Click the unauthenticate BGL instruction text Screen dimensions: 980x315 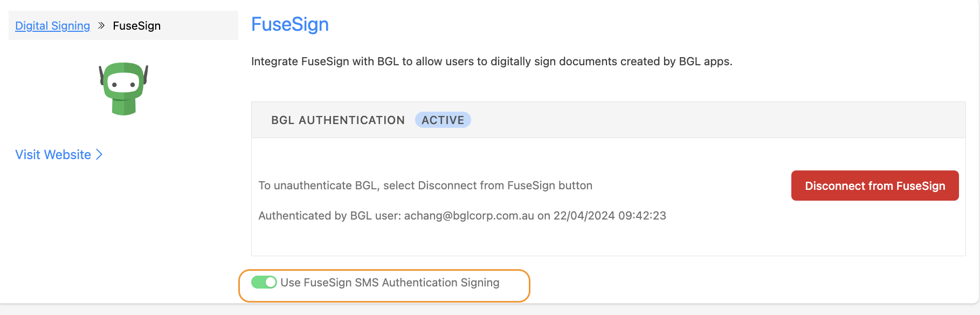pos(425,186)
